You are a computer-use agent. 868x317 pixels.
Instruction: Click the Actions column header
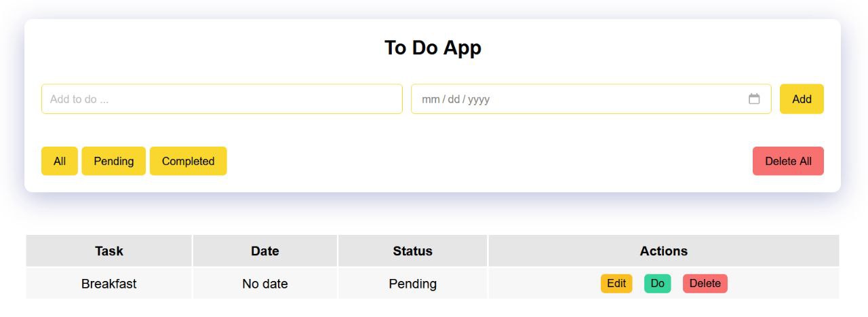pyautogui.click(x=663, y=251)
